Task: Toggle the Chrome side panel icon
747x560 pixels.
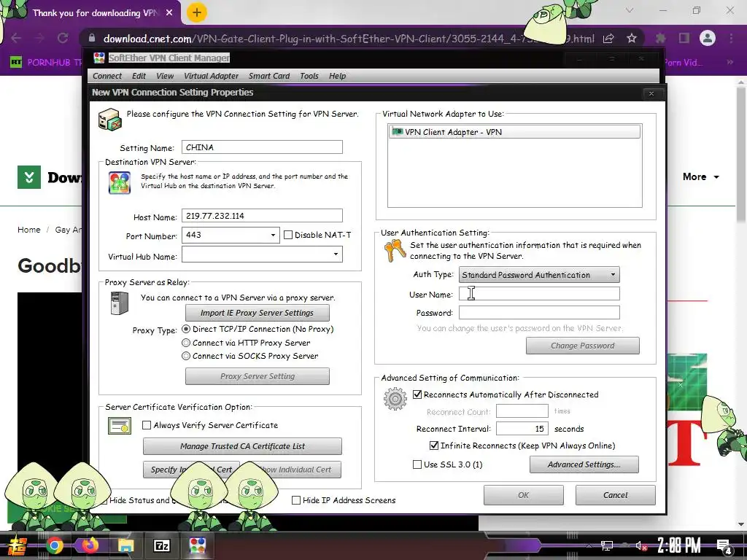Action: point(684,38)
